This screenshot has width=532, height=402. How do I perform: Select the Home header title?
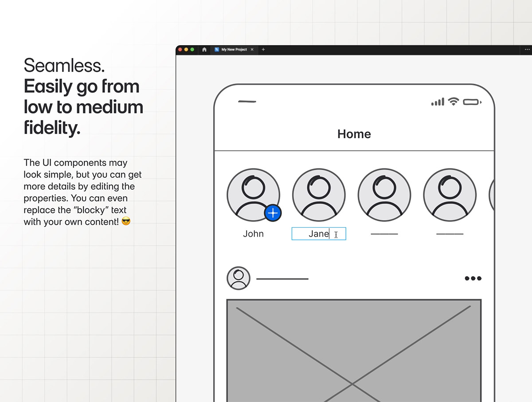(x=354, y=134)
